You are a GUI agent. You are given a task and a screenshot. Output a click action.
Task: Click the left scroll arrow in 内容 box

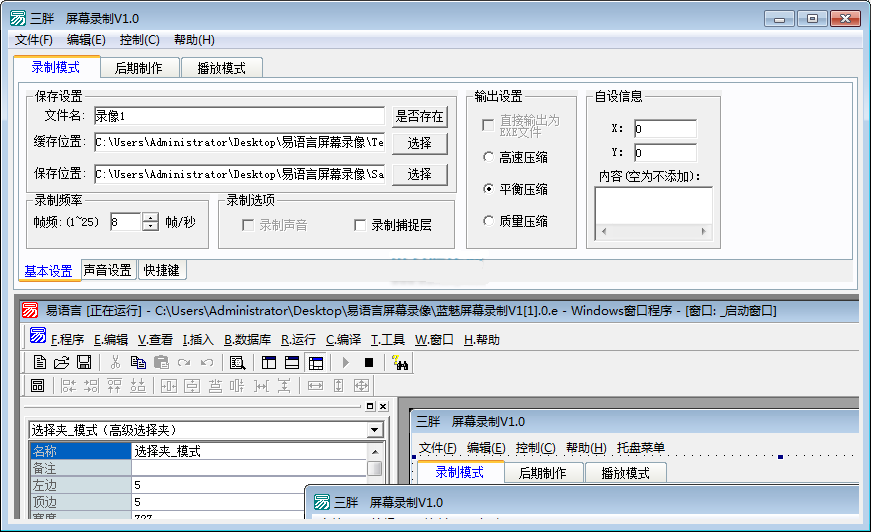[x=604, y=232]
